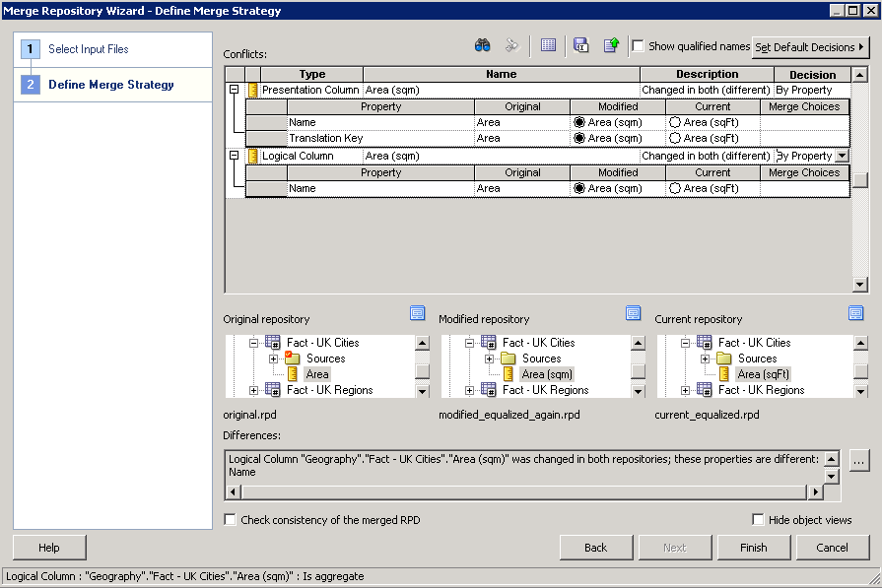882x588 pixels.
Task: Click Sources folder icon in Modified repository
Action: click(x=509, y=359)
